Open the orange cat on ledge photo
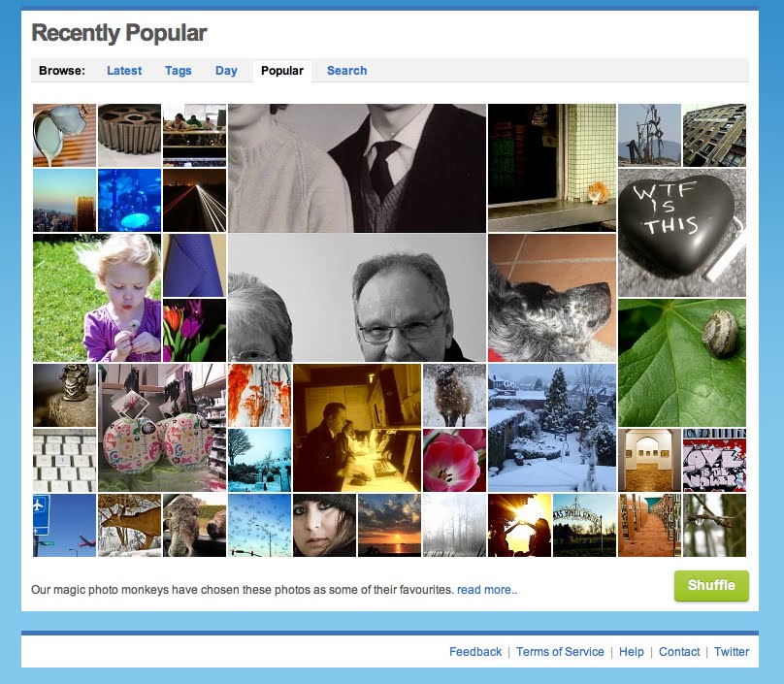The width and height of the screenshot is (784, 684). tap(552, 168)
